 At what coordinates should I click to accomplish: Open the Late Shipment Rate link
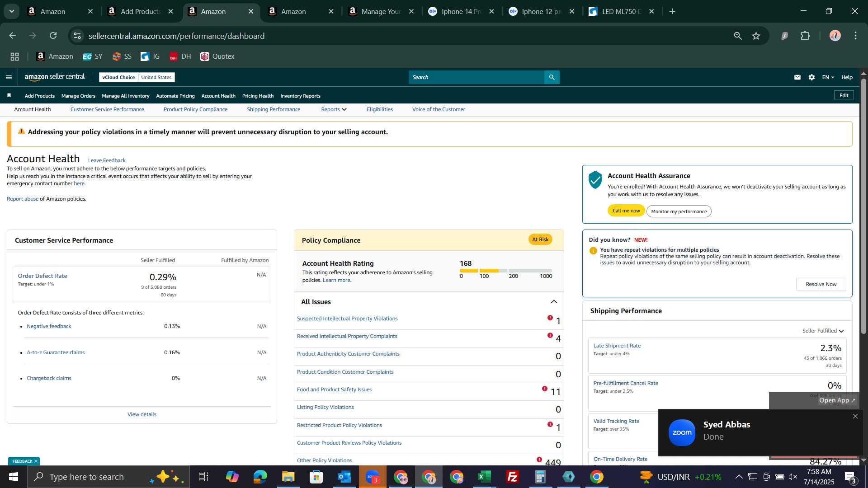pyautogui.click(x=617, y=346)
